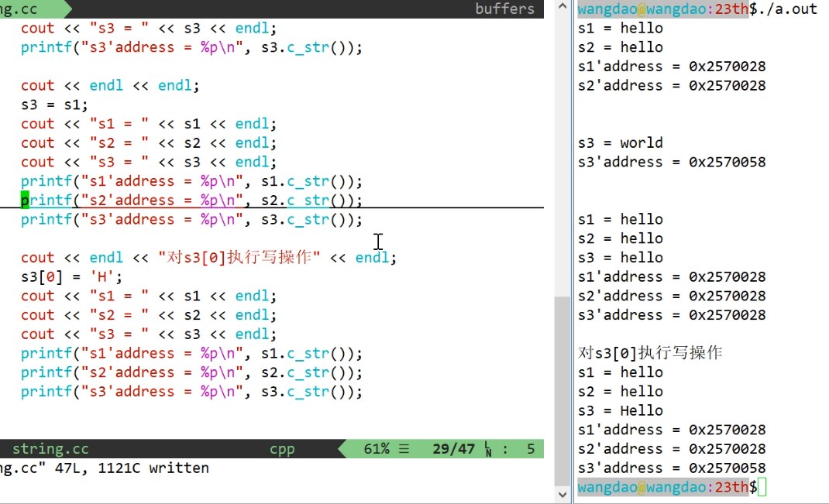Viewport: 829px width, 504px height.
Task: Click the Chinese string literal '对s3[0]执行写操作' in the code
Action: coord(239,258)
